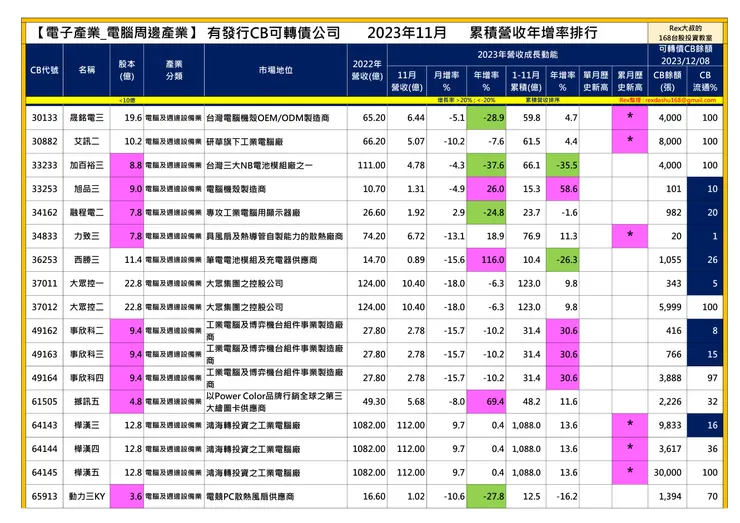Click the 74.20 revenue value for 2022
The width and height of the screenshot is (740, 523).
pos(374,236)
